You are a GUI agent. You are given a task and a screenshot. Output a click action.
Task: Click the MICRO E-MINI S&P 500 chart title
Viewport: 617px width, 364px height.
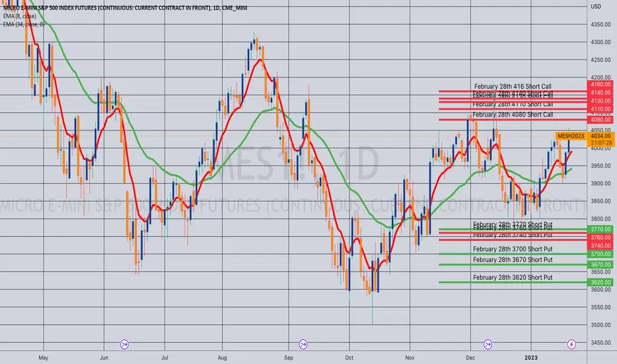coord(125,8)
